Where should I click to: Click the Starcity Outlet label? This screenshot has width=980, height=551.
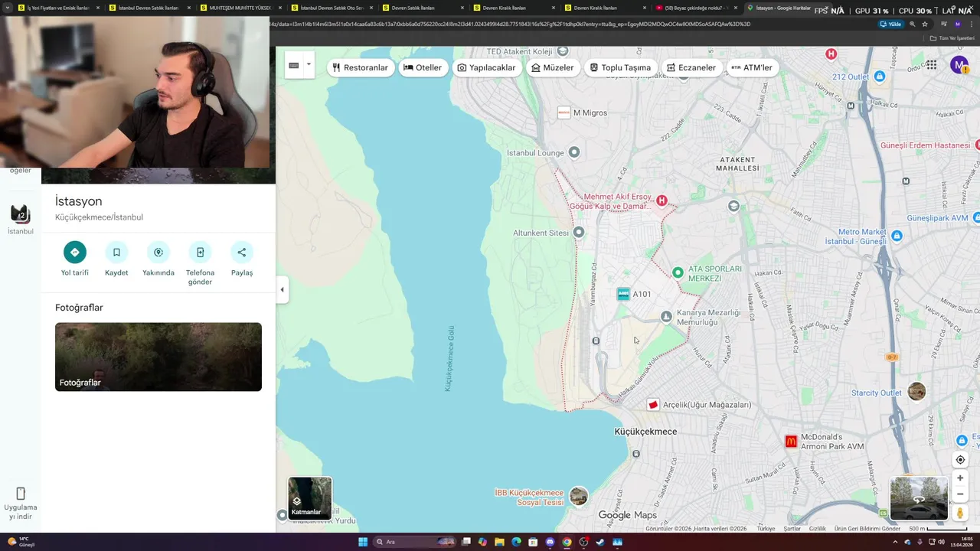tap(877, 393)
